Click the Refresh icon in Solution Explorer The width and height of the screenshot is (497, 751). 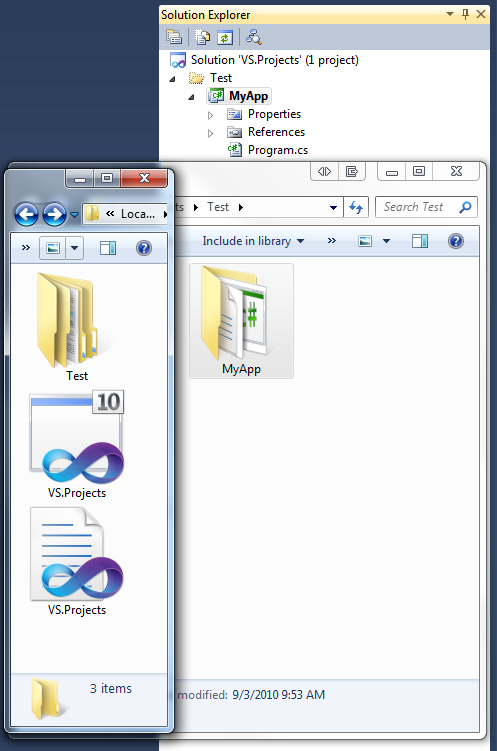point(225,37)
